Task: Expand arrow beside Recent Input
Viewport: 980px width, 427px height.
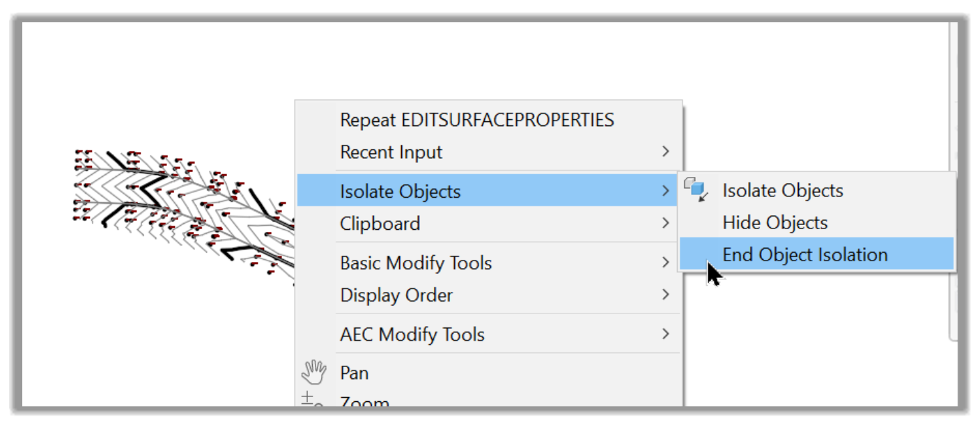Action: tap(666, 151)
